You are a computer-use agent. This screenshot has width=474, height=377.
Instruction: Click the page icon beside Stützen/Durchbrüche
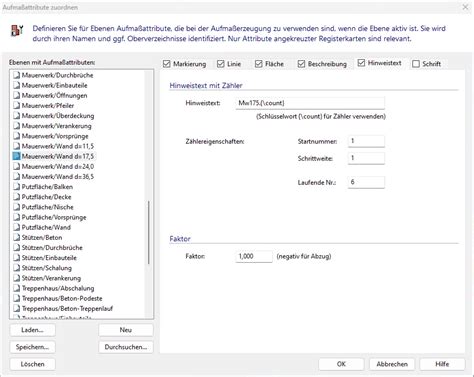pos(16,248)
